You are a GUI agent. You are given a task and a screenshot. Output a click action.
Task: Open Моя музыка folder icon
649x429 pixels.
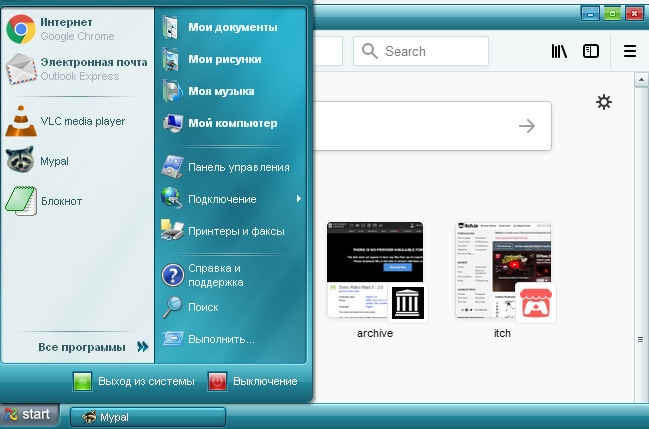coord(172,91)
